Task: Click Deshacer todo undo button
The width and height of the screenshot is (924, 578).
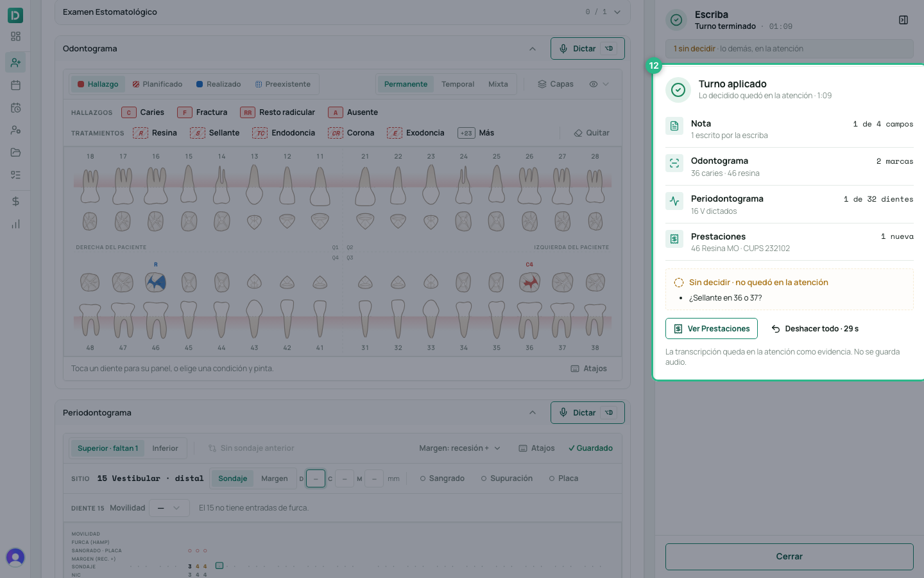Action: [815, 329]
